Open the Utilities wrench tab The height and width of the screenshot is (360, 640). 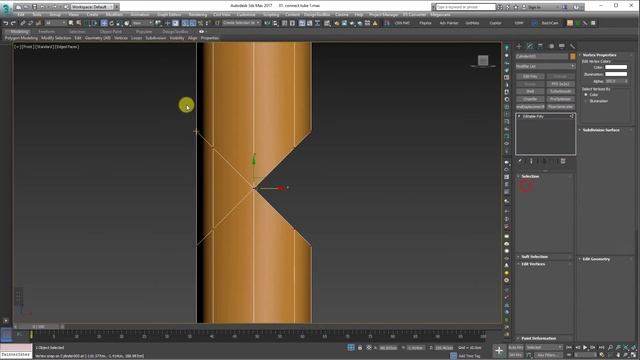click(x=572, y=46)
